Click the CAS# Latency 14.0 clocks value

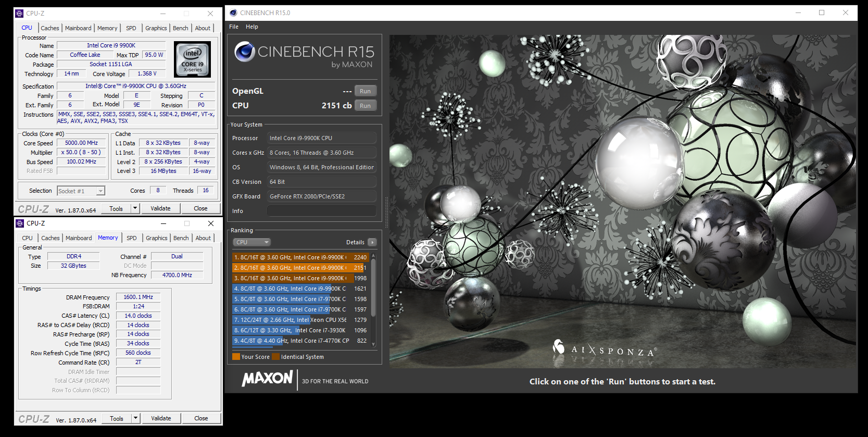click(138, 316)
